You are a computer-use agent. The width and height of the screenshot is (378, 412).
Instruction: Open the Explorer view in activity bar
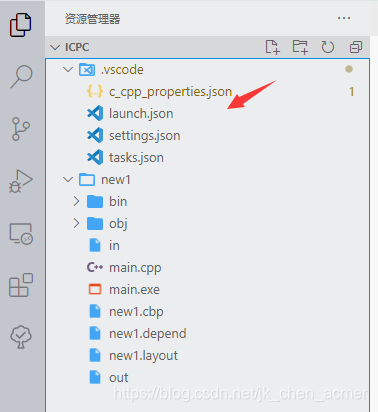click(x=21, y=25)
